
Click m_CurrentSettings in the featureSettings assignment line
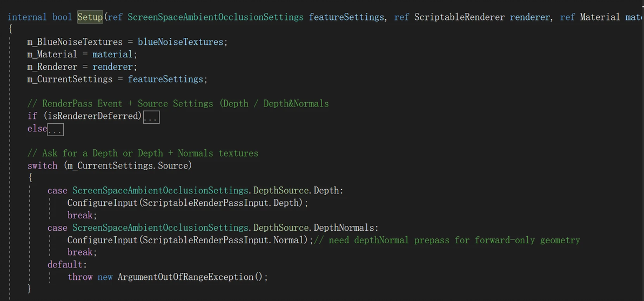click(70, 79)
